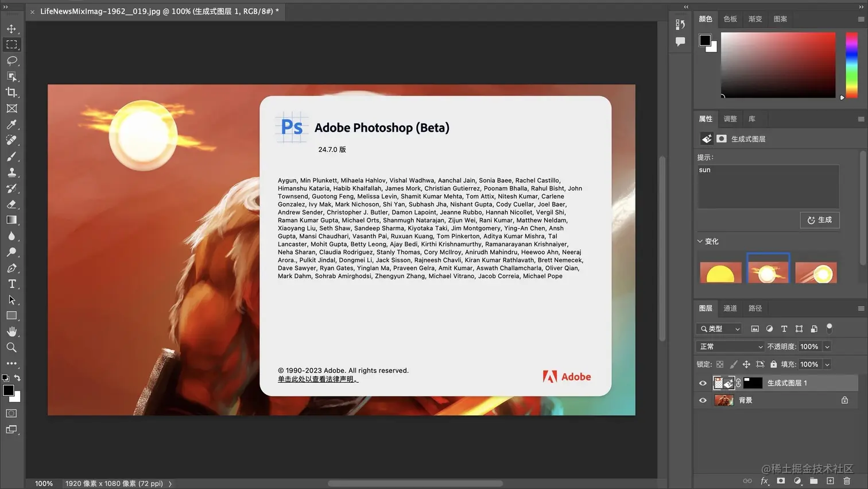Viewport: 868px width, 489px height.
Task: Toggle layer filtering on or off
Action: click(829, 329)
